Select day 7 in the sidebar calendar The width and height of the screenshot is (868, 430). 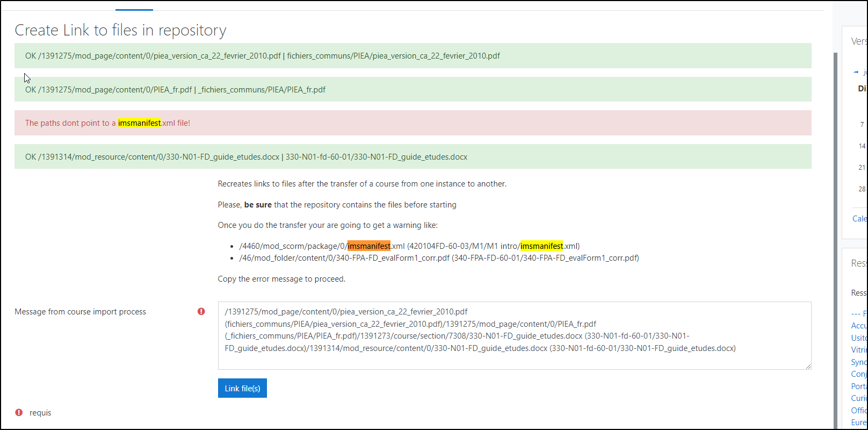862,125
